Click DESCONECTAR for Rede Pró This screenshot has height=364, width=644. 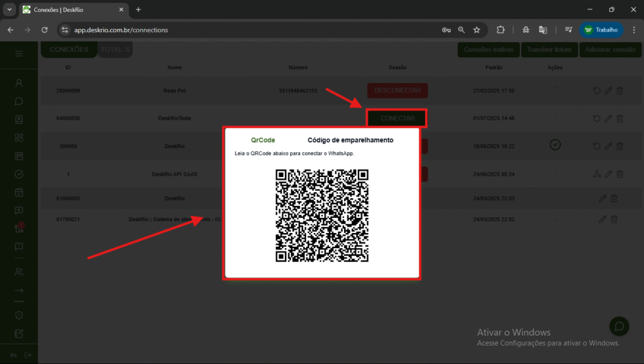397,91
